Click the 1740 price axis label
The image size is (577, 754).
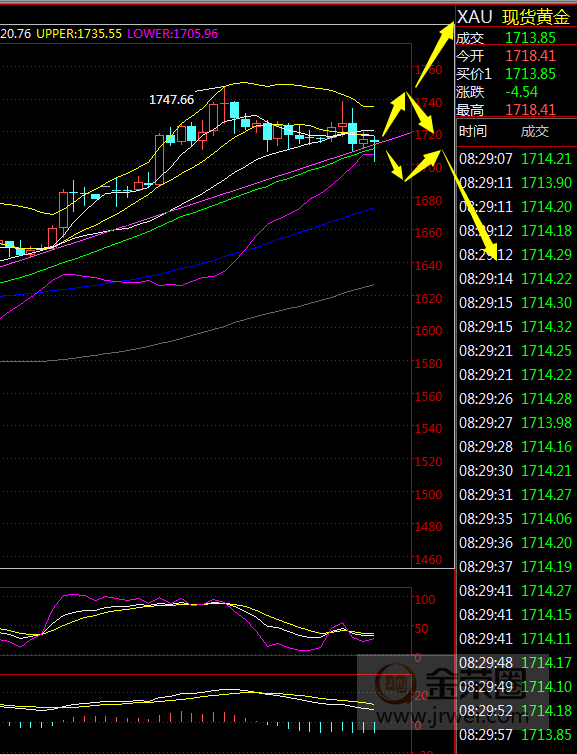429,102
